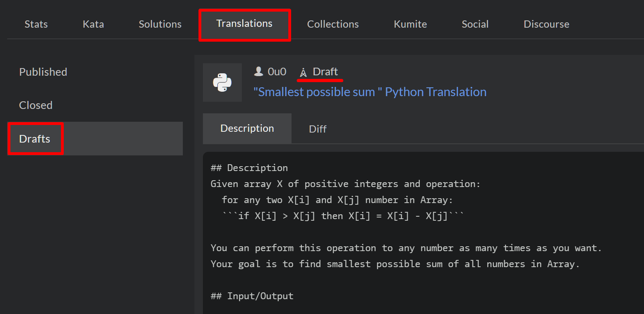Screen dimensions: 644x314
Task: Click the line "Your goal is to find smallest"
Action: click(x=395, y=264)
